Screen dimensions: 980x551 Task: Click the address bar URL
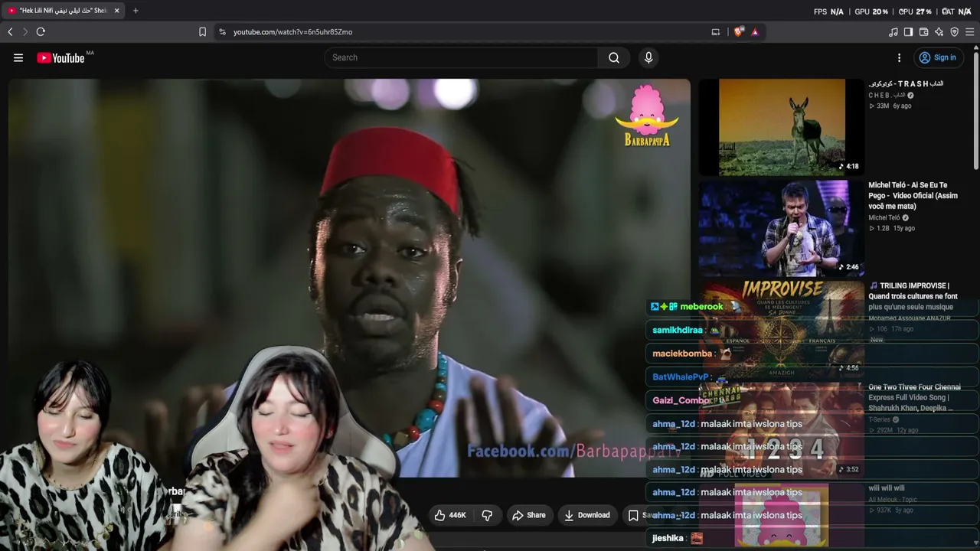pos(293,32)
